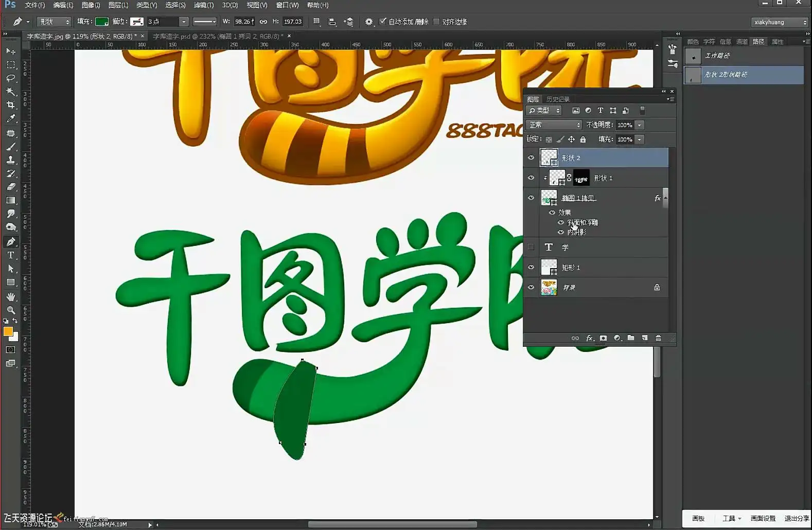Lock all layer attributes
Image resolution: width=812 pixels, height=530 pixels.
coord(583,139)
